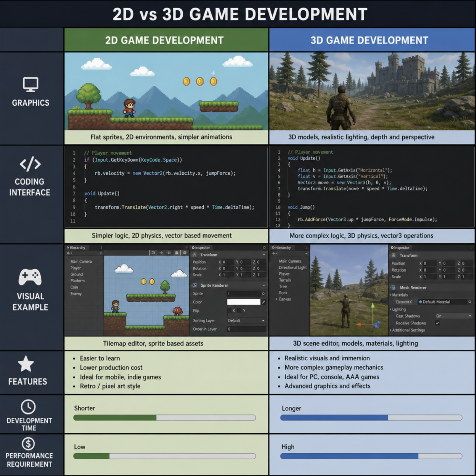Expand the Additional Settings section
The height and width of the screenshot is (476, 476).
391,330
